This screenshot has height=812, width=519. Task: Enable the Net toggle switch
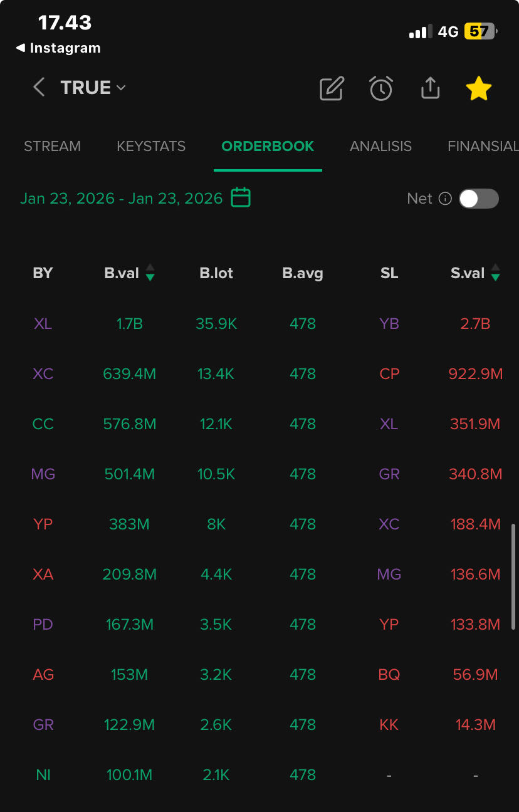pyautogui.click(x=479, y=199)
